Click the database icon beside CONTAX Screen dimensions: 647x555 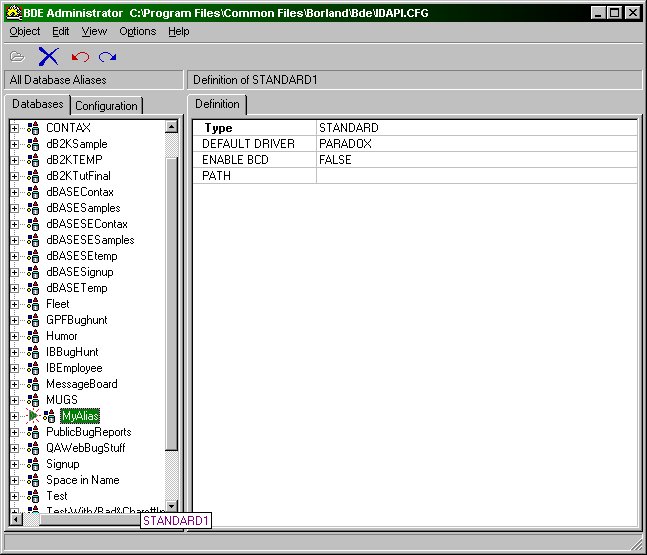click(x=33, y=128)
